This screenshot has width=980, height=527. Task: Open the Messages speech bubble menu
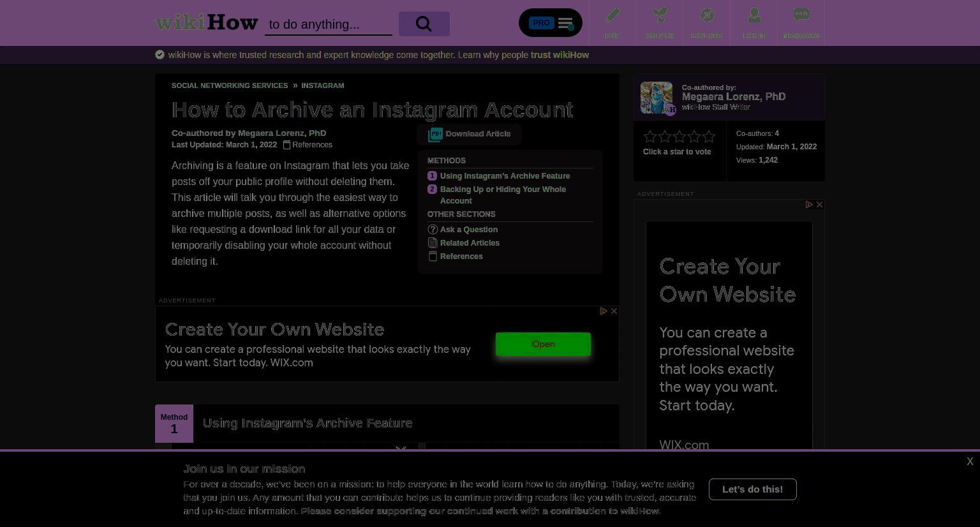pyautogui.click(x=801, y=22)
